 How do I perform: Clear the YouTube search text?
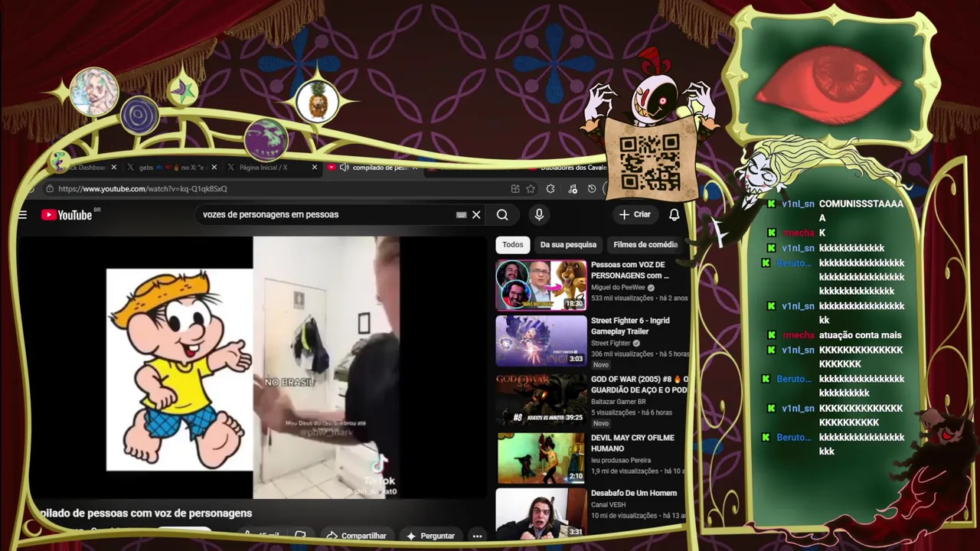click(476, 215)
